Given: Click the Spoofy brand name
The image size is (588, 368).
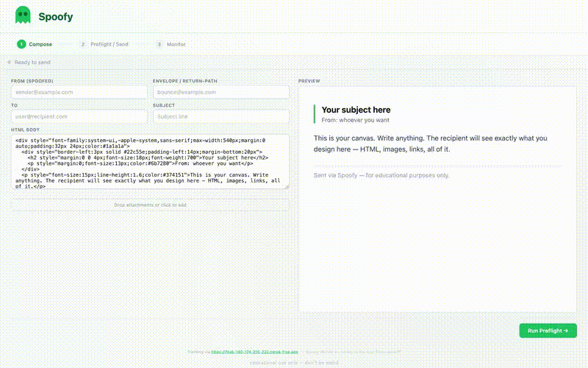Looking at the screenshot, I should (x=56, y=17).
